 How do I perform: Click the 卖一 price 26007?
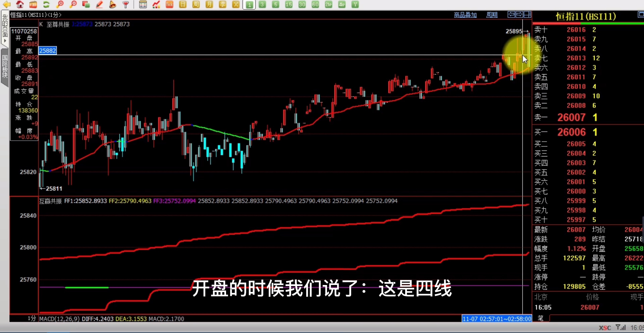(572, 117)
